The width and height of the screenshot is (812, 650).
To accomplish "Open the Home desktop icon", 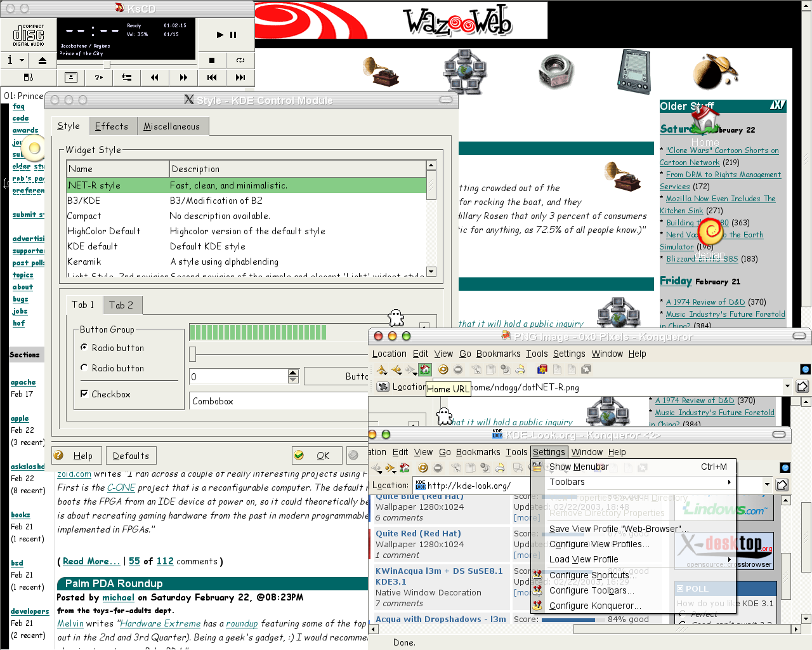I will (705, 126).
